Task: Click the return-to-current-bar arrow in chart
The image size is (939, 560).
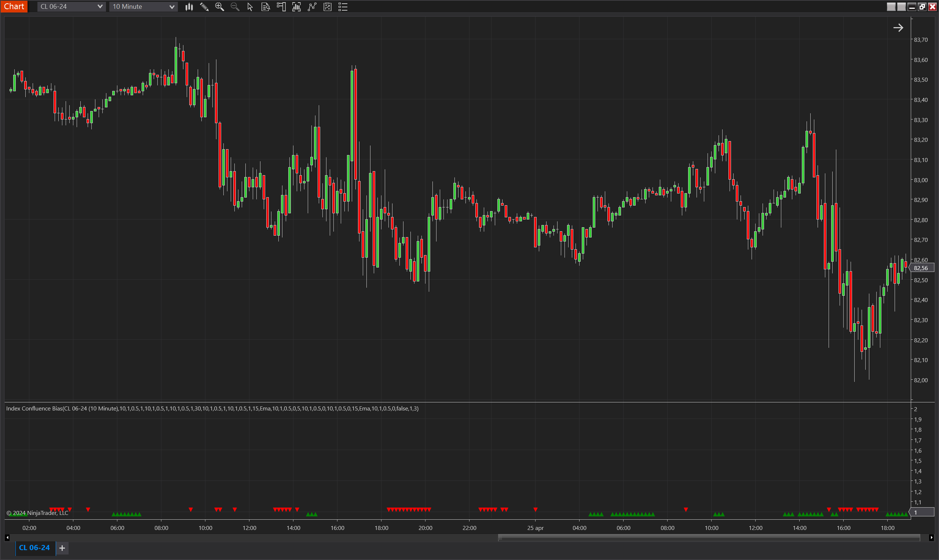Action: (898, 27)
